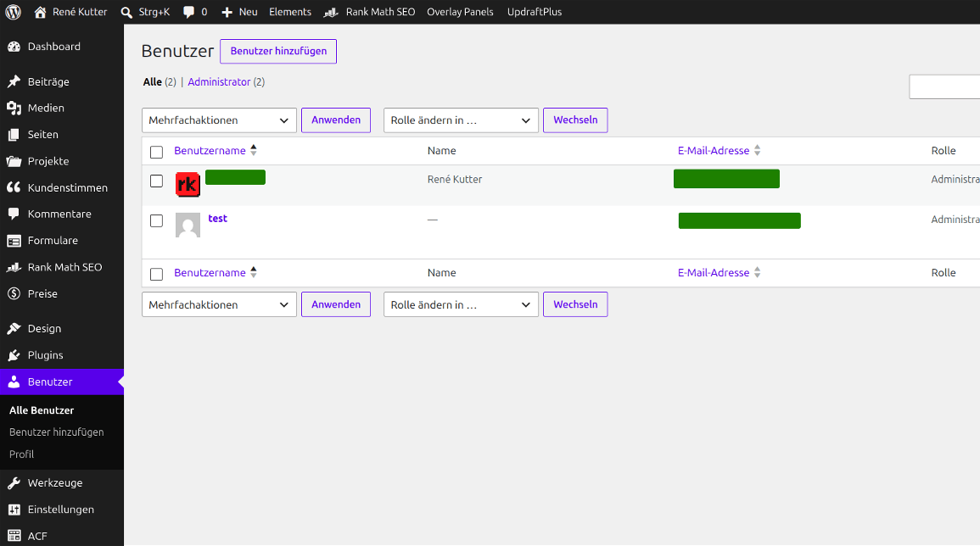Open Elements in the admin bar
This screenshot has width=980, height=546.
click(290, 12)
